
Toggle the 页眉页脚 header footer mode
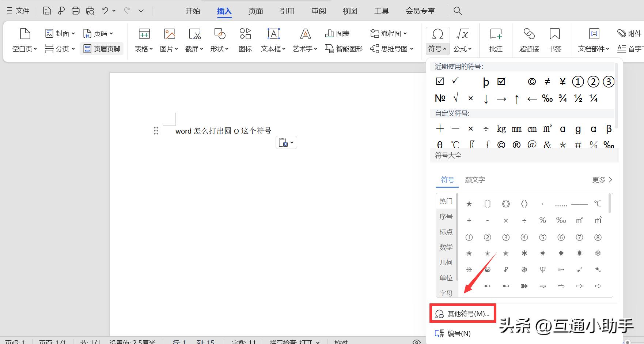click(102, 49)
